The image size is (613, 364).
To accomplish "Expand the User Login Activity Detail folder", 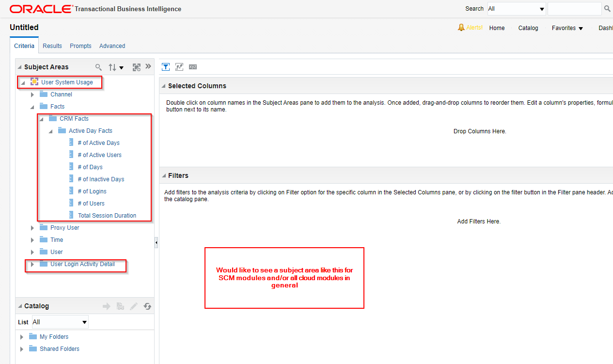I will tap(32, 264).
